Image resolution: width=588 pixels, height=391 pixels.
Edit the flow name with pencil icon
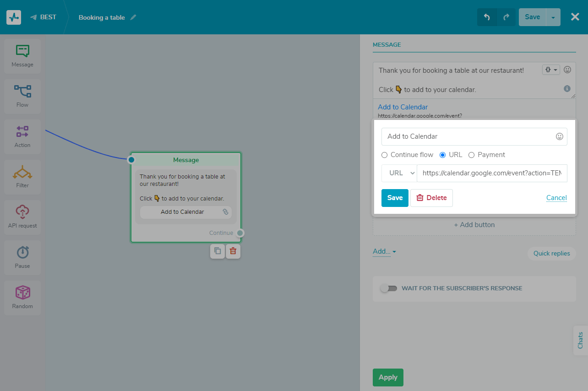[133, 17]
